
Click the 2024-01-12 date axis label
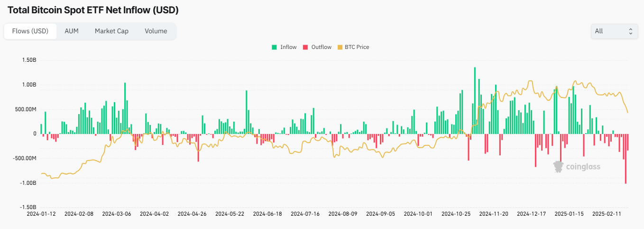41,214
